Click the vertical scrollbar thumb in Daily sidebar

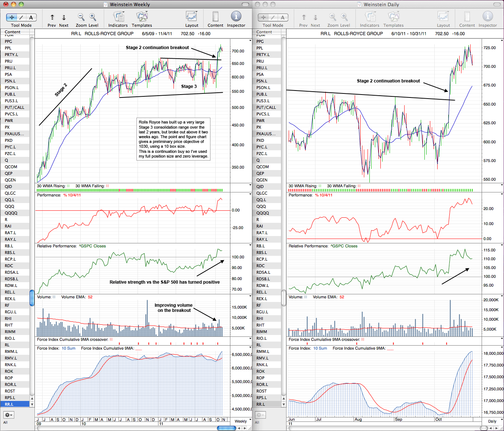click(x=284, y=298)
